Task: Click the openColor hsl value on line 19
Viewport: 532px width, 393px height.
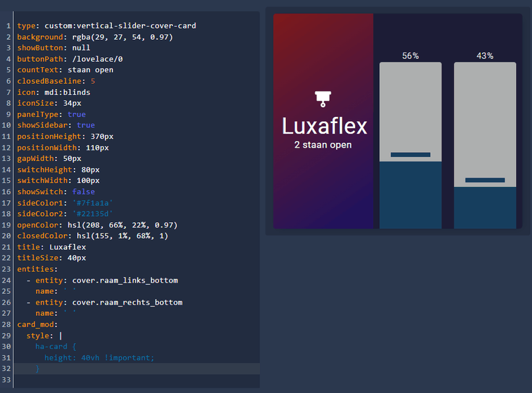Action: (122, 225)
